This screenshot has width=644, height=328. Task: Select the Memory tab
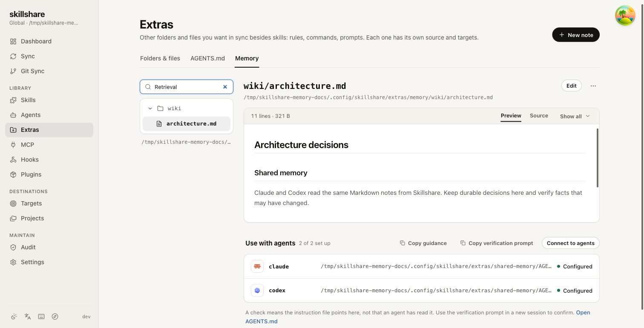pos(247,58)
